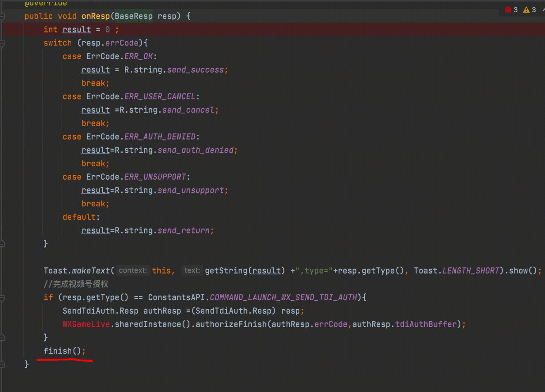The image size is (545, 392).
Task: Click the highlighted 'int result = 0' line
Action: tap(81, 30)
